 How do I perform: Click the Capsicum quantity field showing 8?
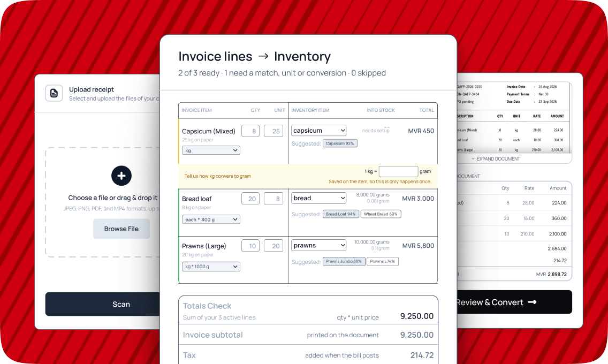(x=250, y=131)
